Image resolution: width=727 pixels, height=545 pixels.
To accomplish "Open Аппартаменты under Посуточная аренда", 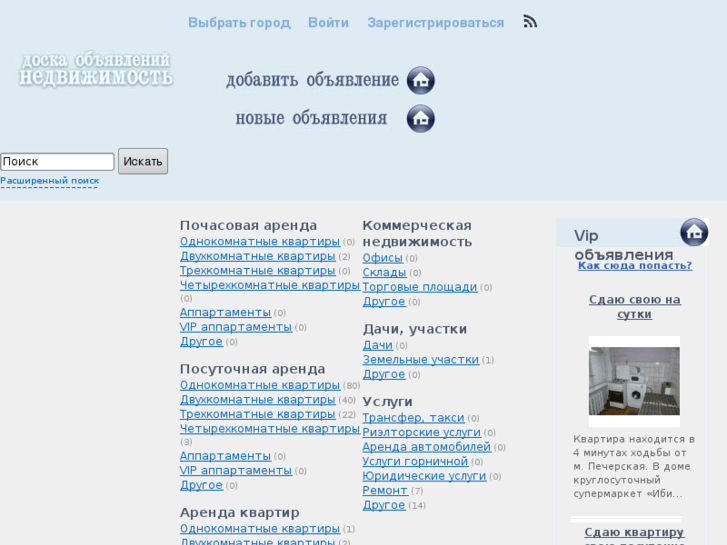I will [225, 456].
